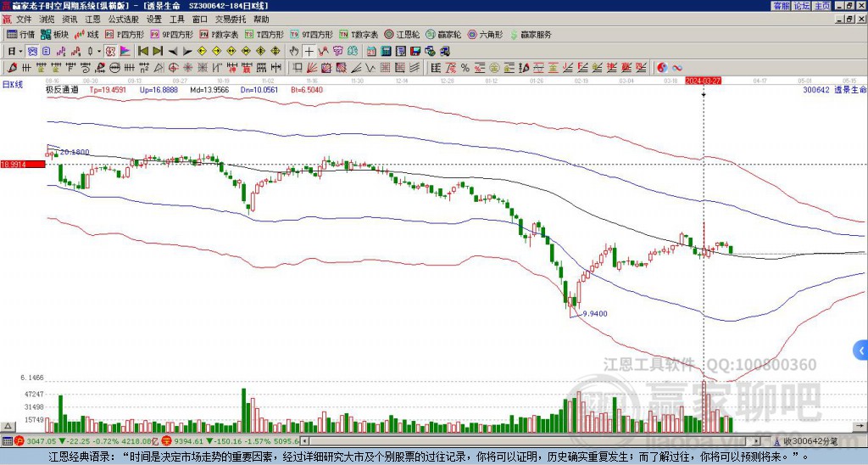Open the P数字表 number table
Viewport: 868px width, 465px height.
[220, 34]
